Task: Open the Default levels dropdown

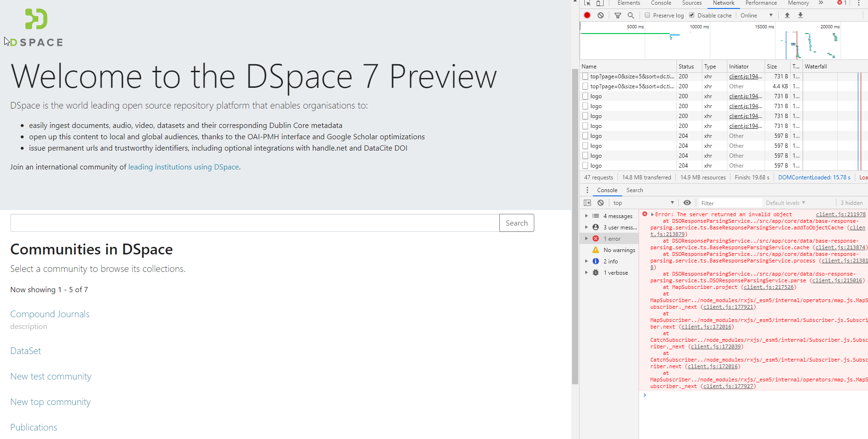Action: [x=785, y=203]
